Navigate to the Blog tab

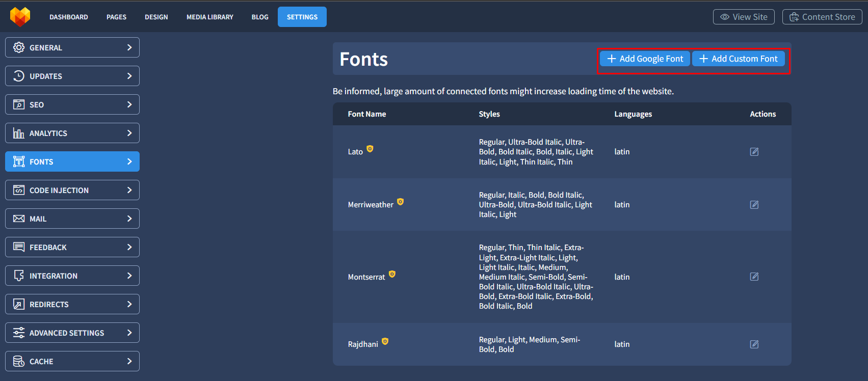(260, 17)
